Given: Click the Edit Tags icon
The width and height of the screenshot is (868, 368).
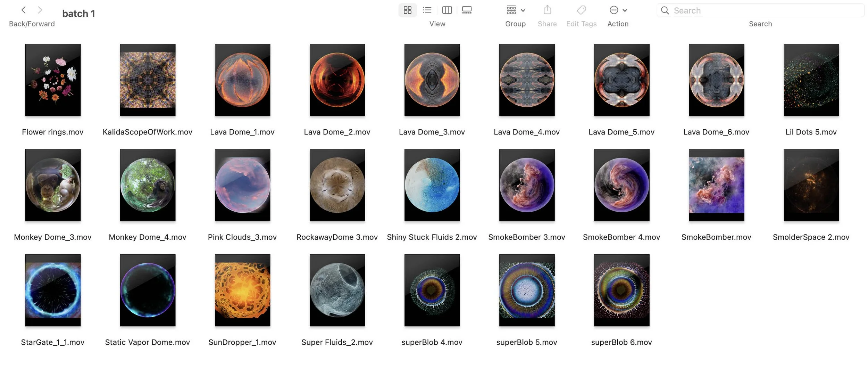Looking at the screenshot, I should click(581, 10).
